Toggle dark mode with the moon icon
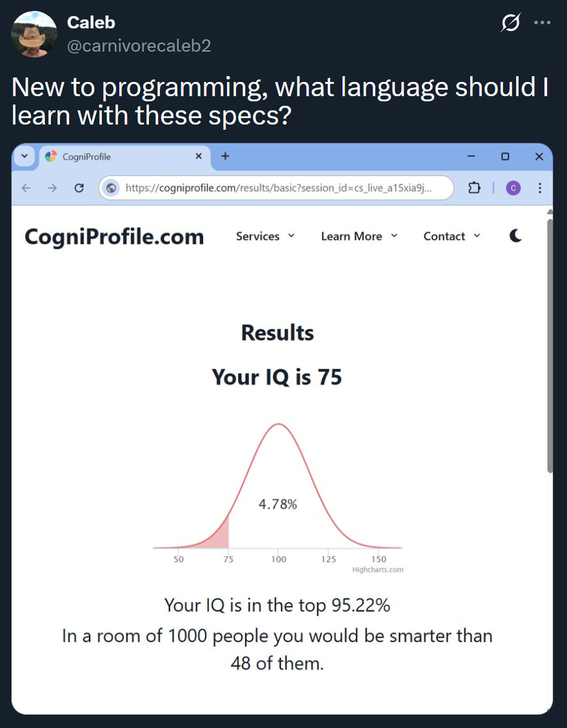The height and width of the screenshot is (728, 567). click(x=515, y=236)
